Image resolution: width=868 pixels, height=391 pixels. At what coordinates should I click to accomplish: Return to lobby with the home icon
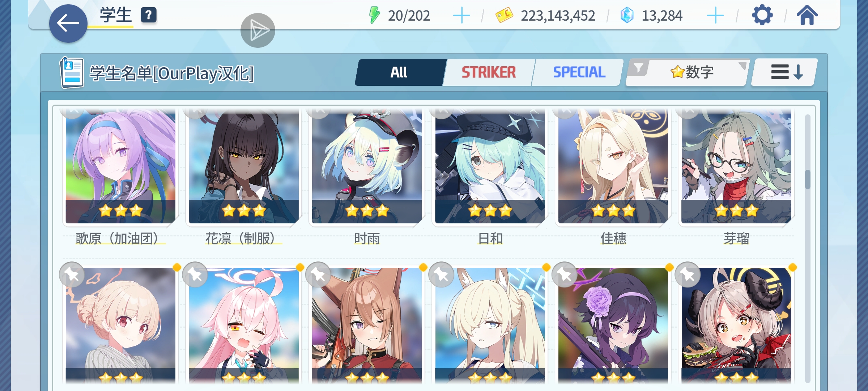coord(807,15)
